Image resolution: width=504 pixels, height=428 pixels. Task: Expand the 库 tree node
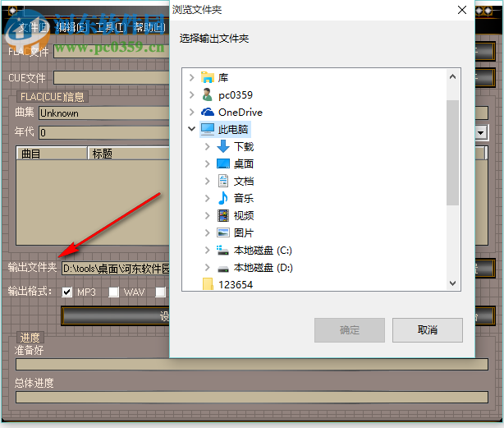coord(191,77)
